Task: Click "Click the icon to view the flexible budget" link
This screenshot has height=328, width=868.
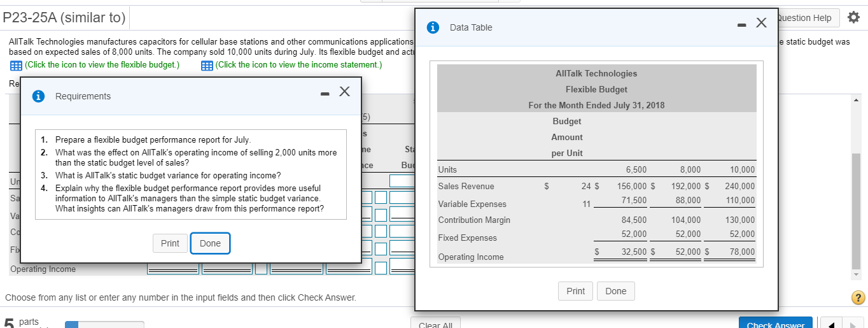Action: point(102,65)
